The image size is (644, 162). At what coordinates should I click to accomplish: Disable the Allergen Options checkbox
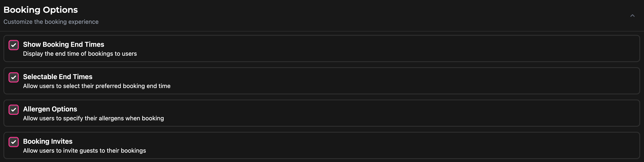(14, 110)
